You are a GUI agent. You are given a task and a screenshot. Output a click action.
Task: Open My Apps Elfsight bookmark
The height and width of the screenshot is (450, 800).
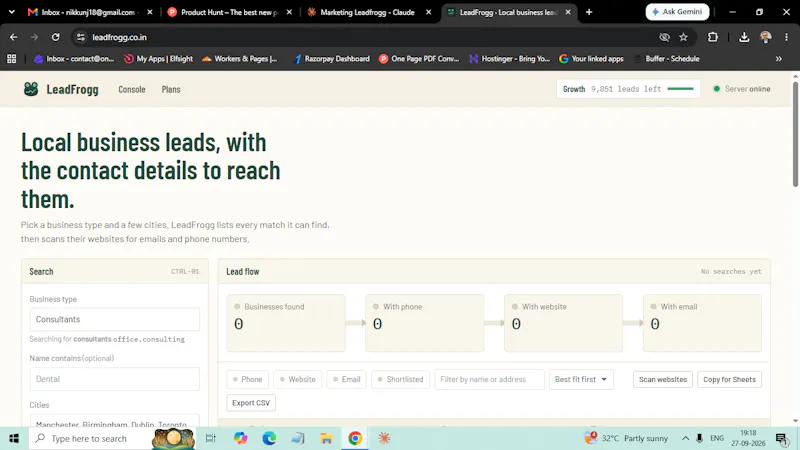[x=159, y=59]
